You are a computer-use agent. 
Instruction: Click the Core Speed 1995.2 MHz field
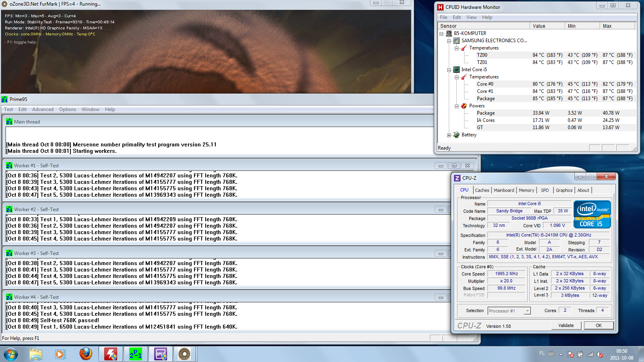click(x=506, y=274)
